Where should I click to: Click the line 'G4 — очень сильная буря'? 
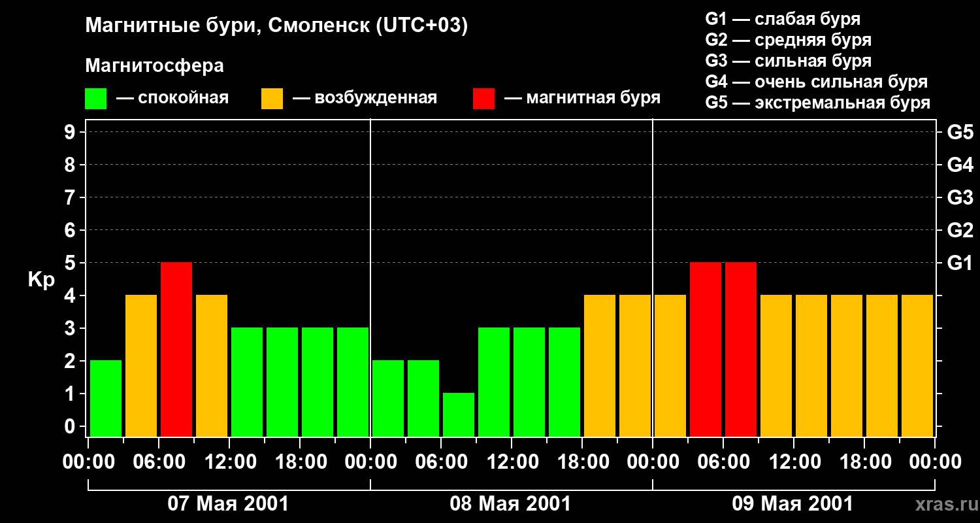817,82
